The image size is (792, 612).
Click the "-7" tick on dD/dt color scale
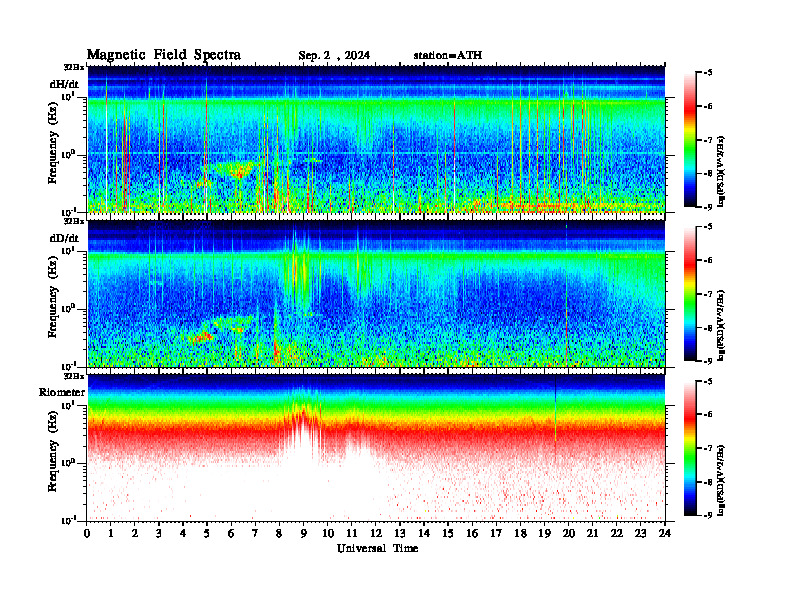(709, 294)
